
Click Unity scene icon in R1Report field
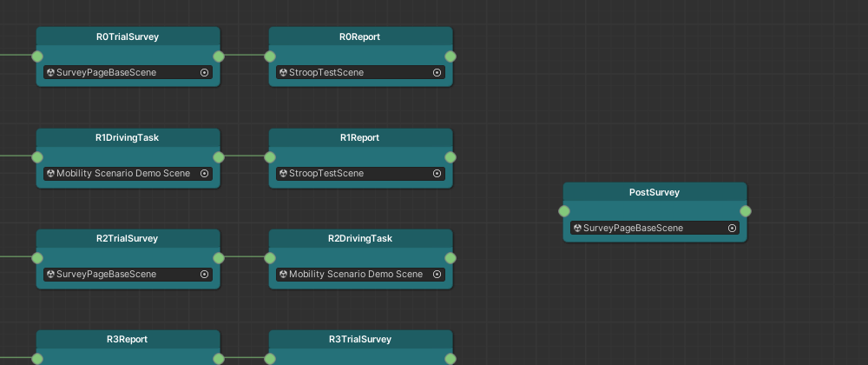tap(283, 173)
